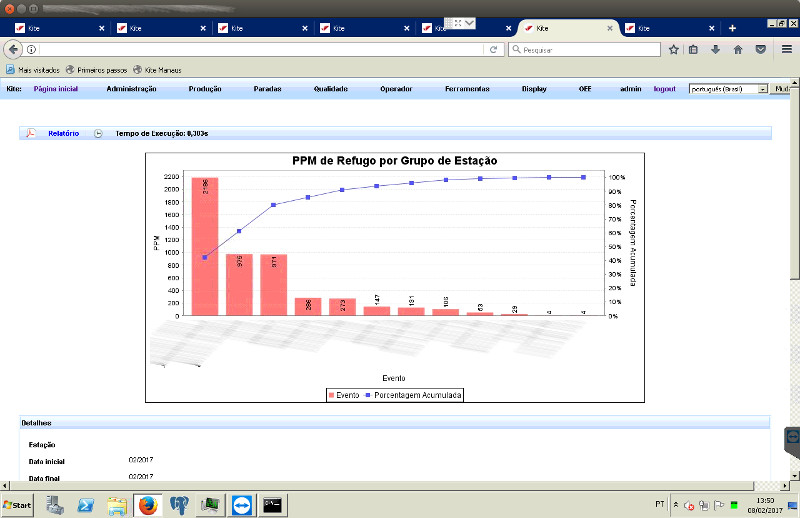The height and width of the screenshot is (518, 800).
Task: Click the chart bar labeled 976
Action: pyautogui.click(x=239, y=284)
